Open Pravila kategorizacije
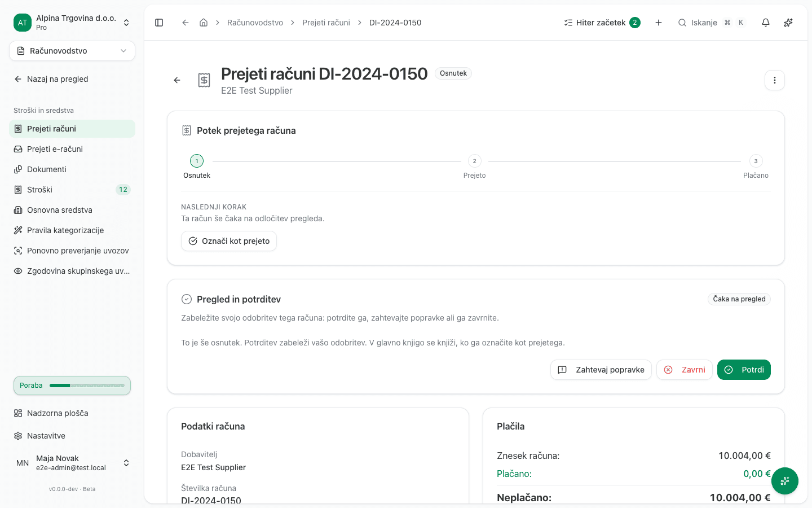812x508 pixels. [x=72, y=230]
